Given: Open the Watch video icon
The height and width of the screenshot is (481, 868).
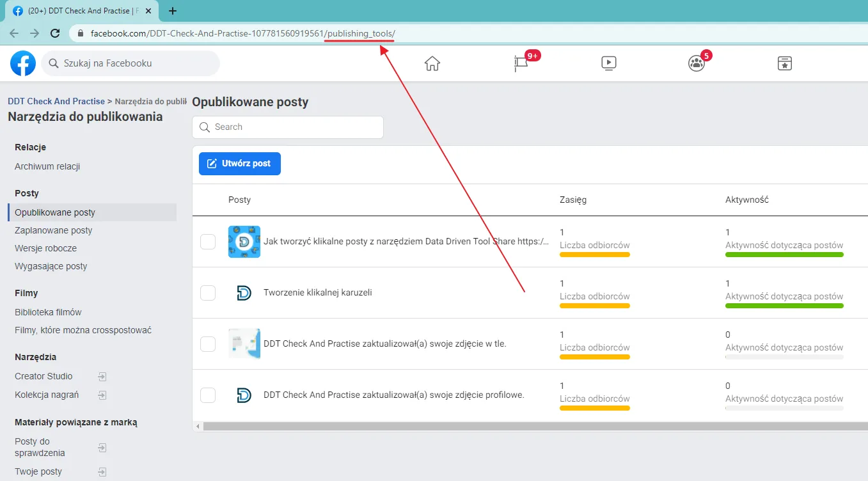Looking at the screenshot, I should coord(608,63).
